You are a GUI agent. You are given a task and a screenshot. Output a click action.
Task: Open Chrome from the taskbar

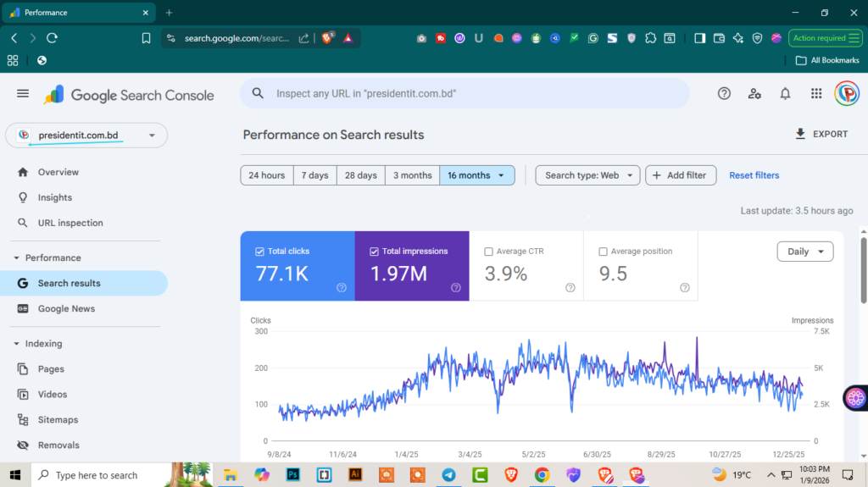(x=542, y=475)
